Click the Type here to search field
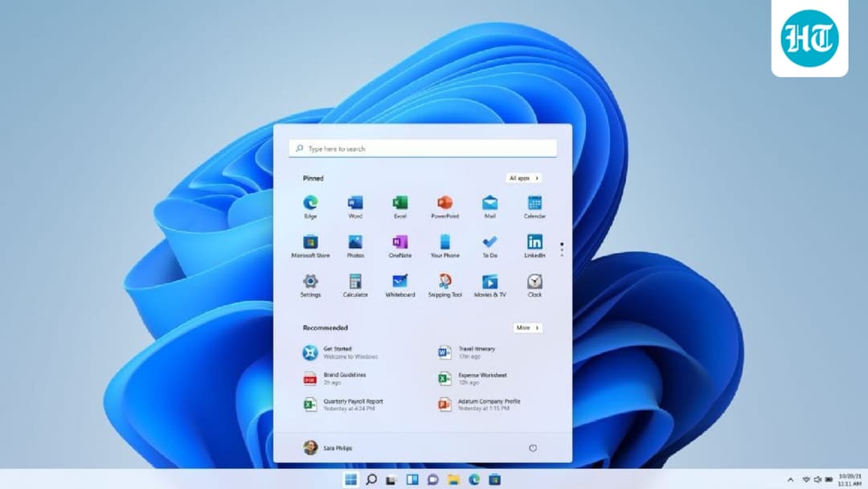The height and width of the screenshot is (489, 868). [x=422, y=148]
